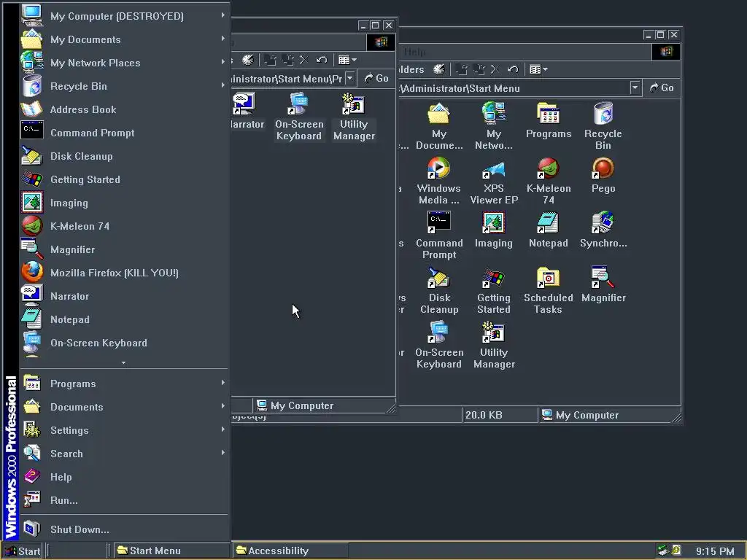Open Magnifier from Start menu
This screenshot has width=747, height=560.
tap(124, 249)
